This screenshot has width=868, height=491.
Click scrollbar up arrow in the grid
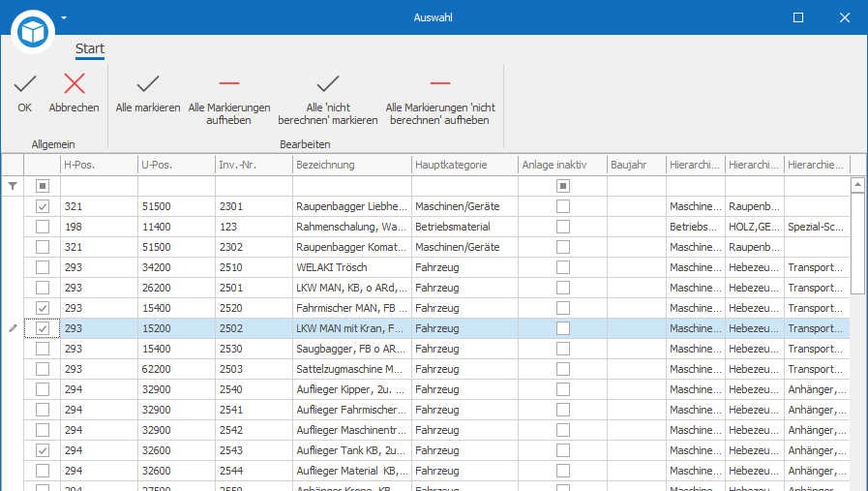point(857,185)
